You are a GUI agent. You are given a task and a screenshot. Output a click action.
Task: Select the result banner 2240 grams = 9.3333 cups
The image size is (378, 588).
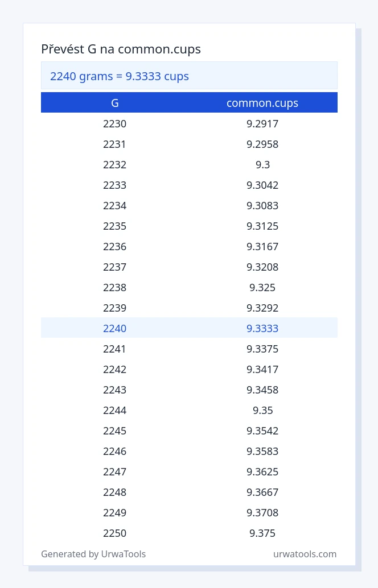[189, 76]
